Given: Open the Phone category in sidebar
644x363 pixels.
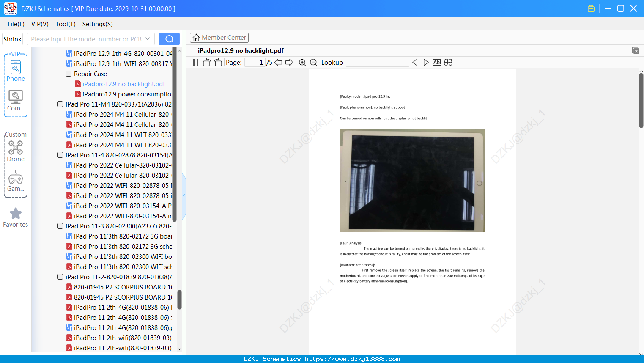Looking at the screenshot, I should (16, 71).
